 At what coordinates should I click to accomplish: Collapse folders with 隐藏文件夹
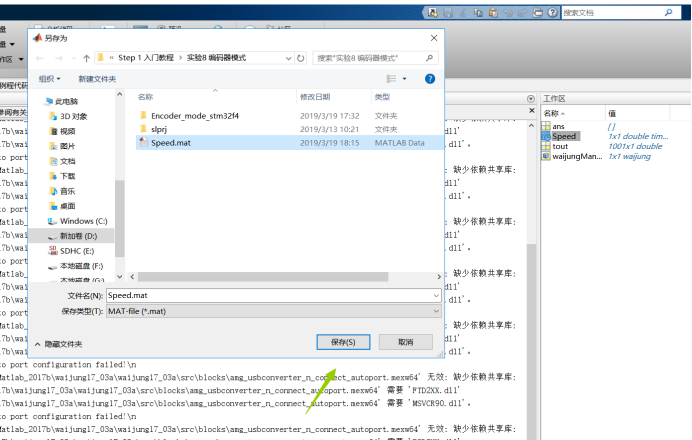[59, 344]
